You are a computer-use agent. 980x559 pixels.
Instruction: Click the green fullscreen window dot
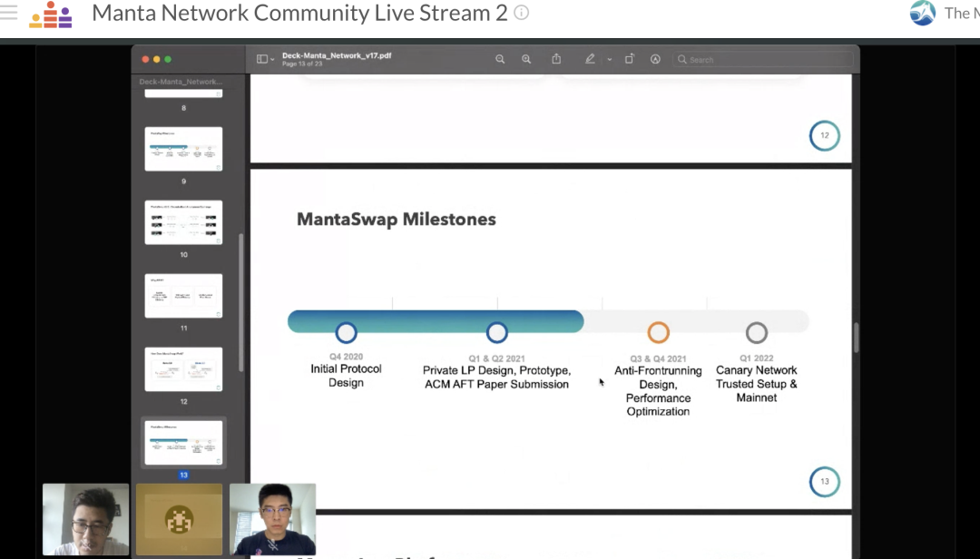168,59
